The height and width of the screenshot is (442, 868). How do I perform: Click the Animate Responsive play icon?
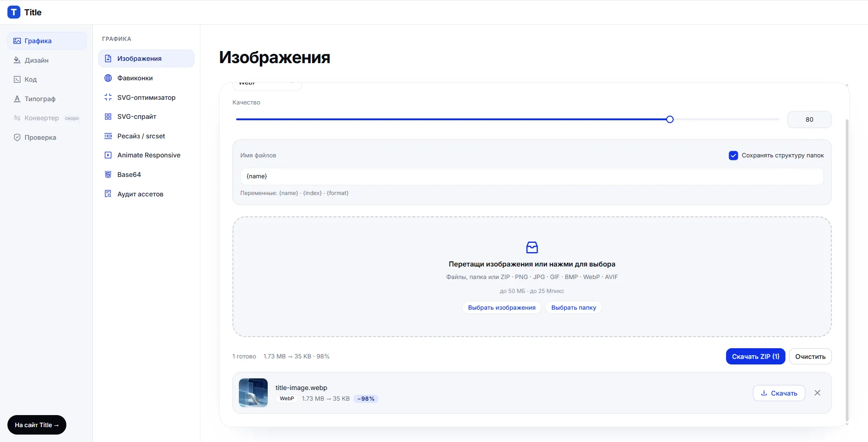pyautogui.click(x=108, y=155)
